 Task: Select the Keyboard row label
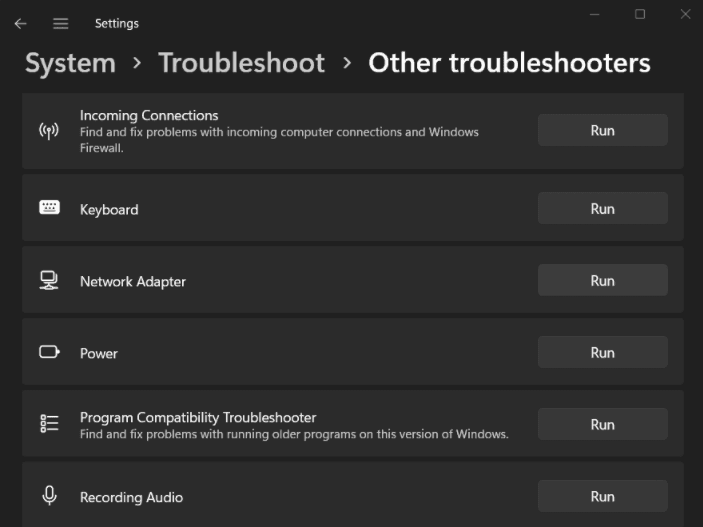pos(109,210)
